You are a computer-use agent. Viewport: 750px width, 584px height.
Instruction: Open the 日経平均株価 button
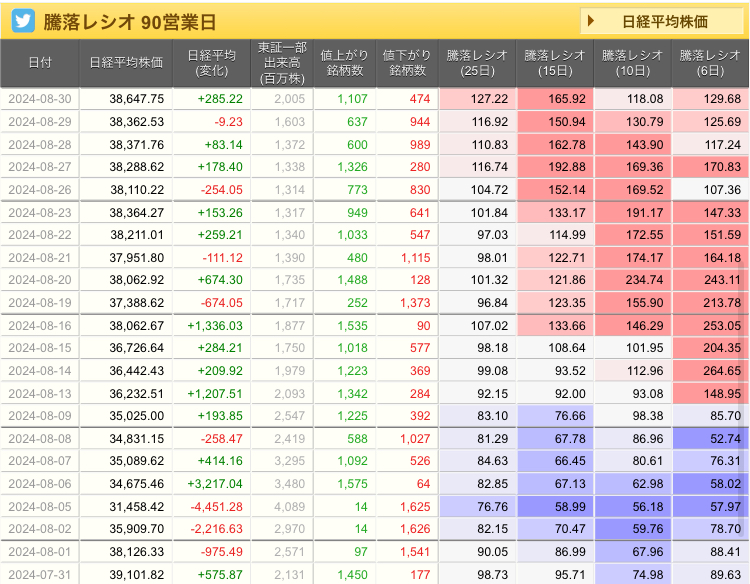tap(662, 22)
